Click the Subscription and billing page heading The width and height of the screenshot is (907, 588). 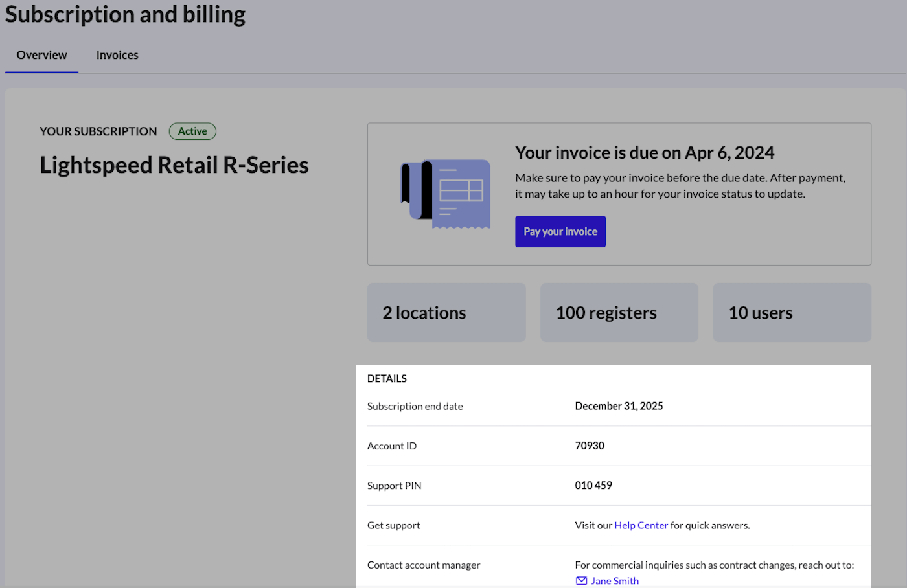point(125,14)
